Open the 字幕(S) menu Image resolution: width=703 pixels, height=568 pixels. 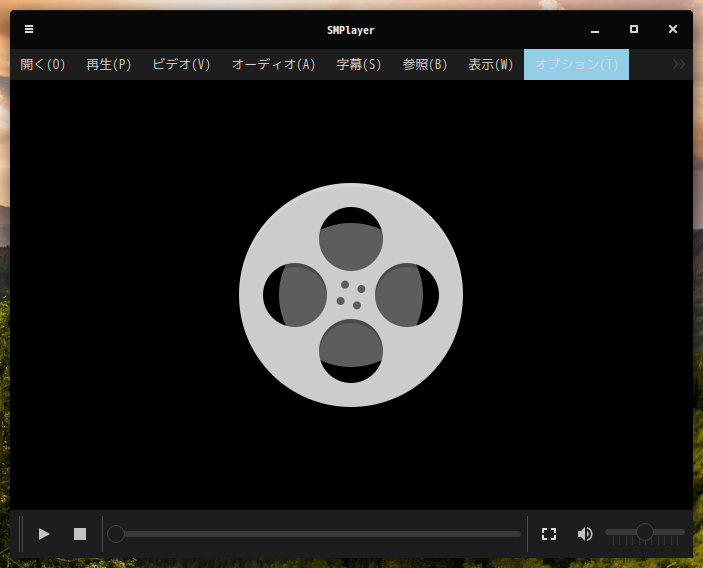(359, 65)
